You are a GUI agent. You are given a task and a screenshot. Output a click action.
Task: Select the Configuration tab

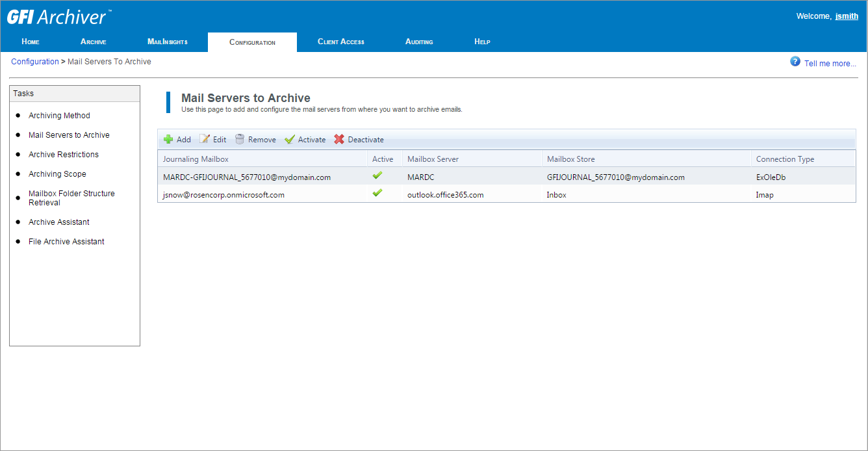coord(252,42)
